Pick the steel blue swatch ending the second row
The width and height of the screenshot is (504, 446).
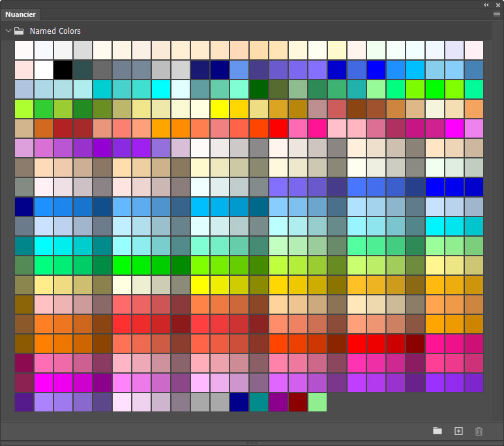tap(474, 70)
